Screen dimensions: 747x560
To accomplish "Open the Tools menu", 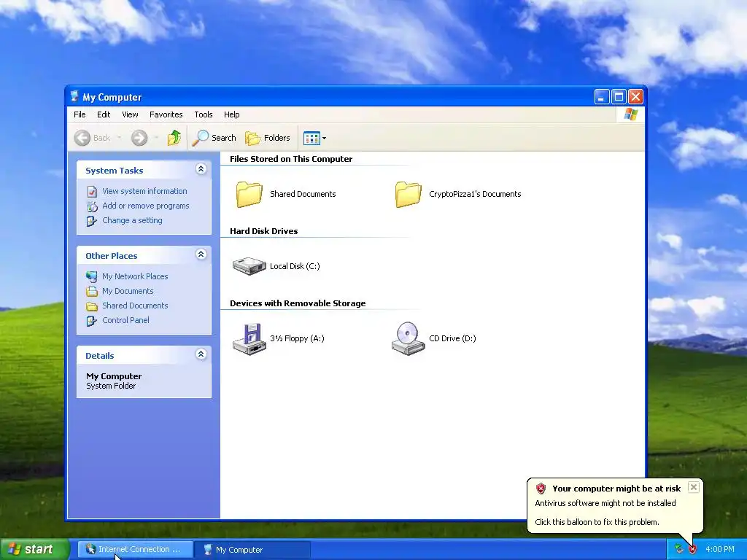I will [203, 114].
